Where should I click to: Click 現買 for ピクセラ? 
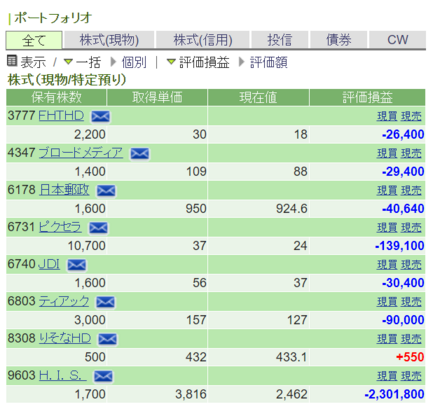pyautogui.click(x=387, y=228)
